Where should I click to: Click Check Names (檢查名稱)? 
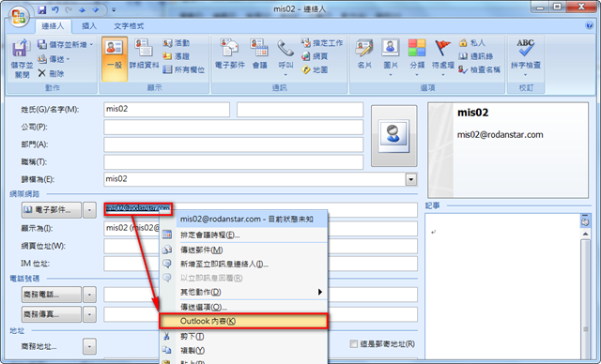pos(479,69)
